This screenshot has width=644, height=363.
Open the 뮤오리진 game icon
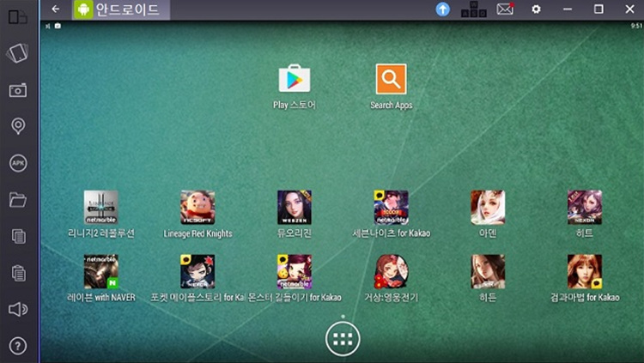click(x=295, y=208)
